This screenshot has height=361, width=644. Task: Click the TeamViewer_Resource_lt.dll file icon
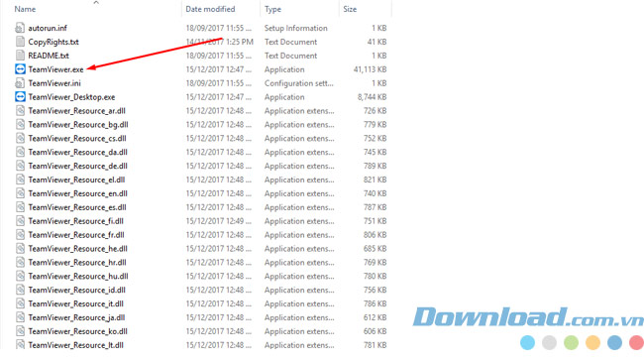point(20,344)
